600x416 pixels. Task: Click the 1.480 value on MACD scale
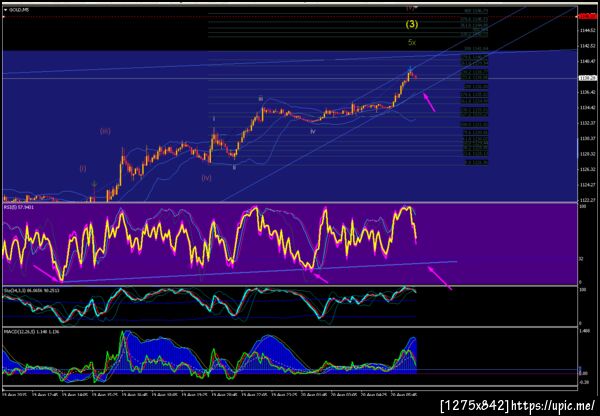point(584,333)
